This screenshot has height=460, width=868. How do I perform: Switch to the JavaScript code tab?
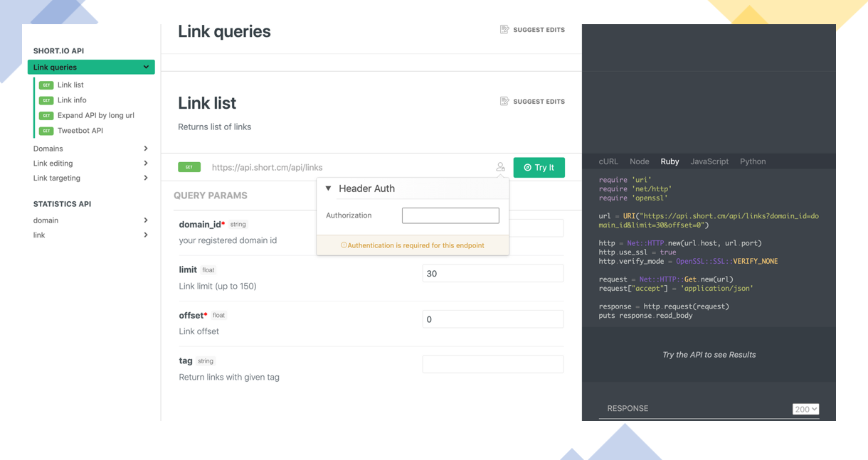point(709,161)
